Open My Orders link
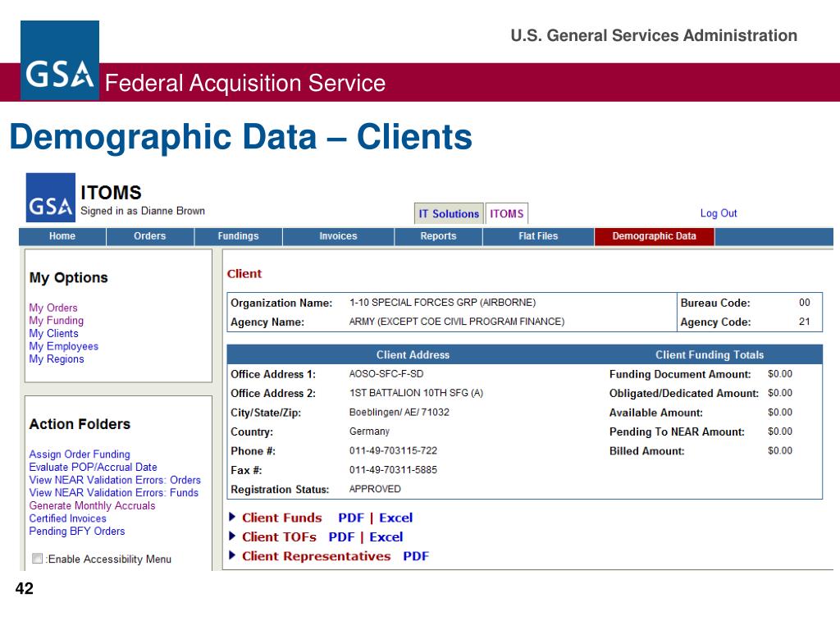This screenshot has height=630, width=840. [x=53, y=308]
